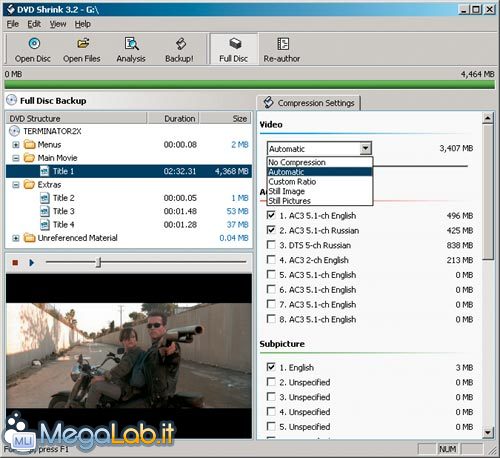This screenshot has height=458, width=500.
Task: Uncheck subpicture 1. English
Action: tap(271, 367)
